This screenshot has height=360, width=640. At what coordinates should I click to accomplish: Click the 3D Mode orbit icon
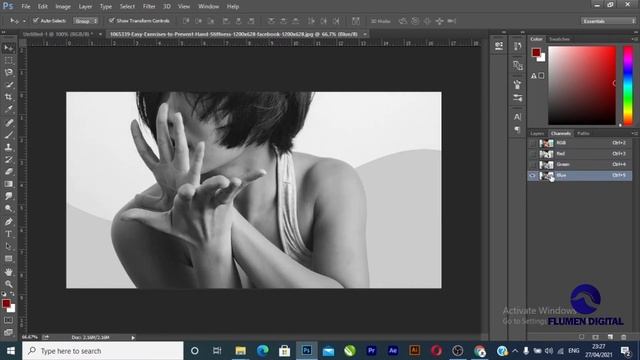pos(403,21)
